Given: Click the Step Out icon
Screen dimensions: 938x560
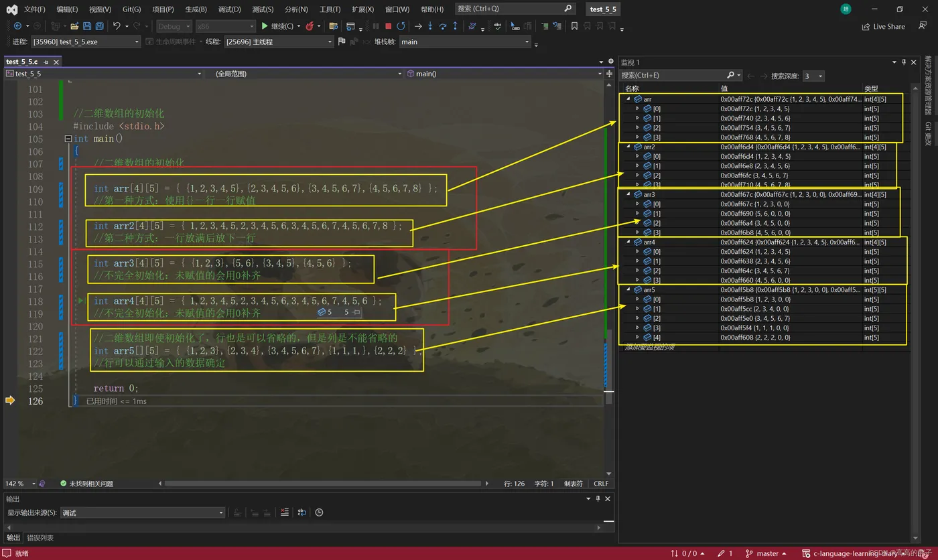Looking at the screenshot, I should (x=456, y=26).
